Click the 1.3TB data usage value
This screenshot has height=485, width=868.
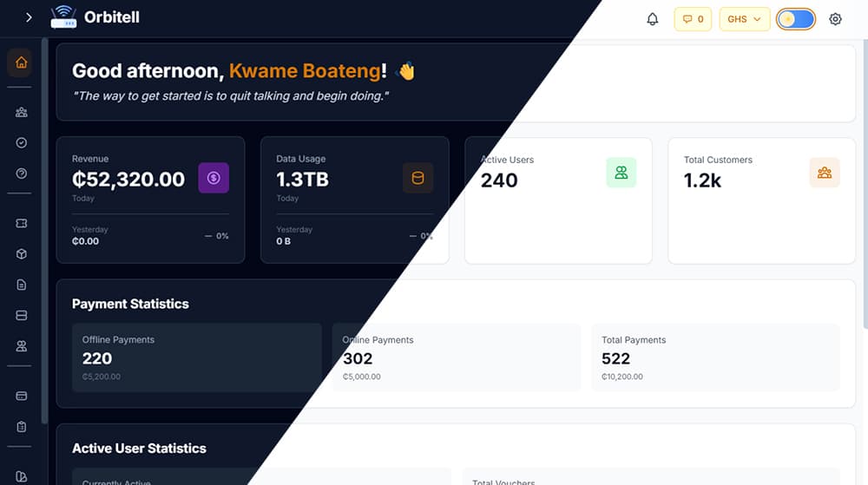[302, 180]
